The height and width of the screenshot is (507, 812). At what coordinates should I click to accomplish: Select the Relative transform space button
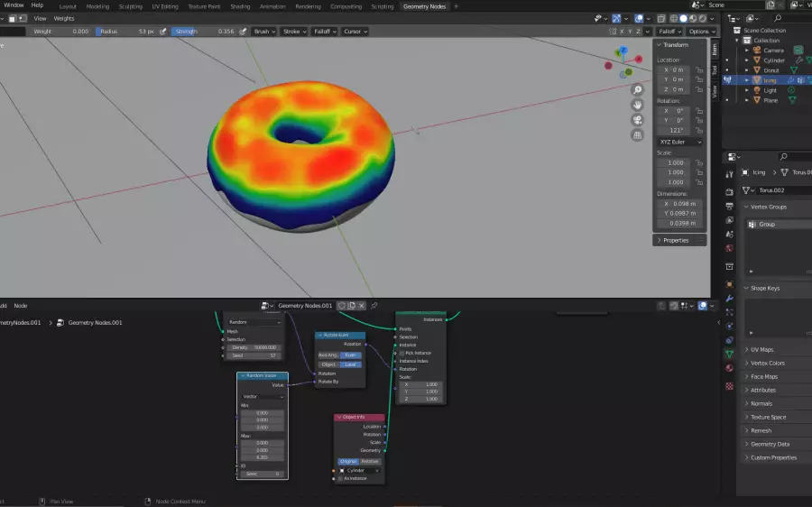(370, 461)
